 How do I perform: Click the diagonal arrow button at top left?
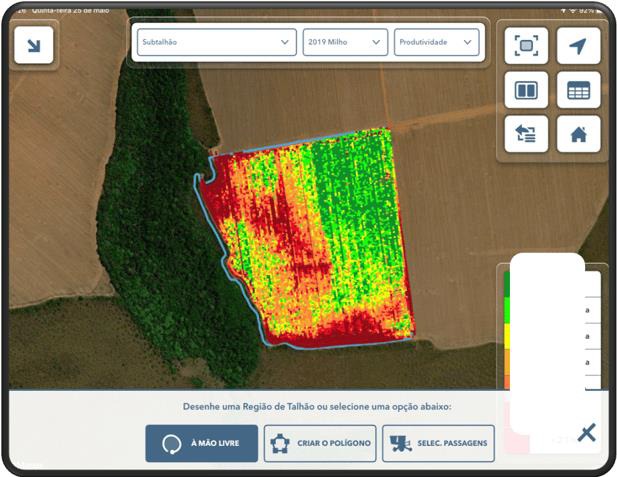tap(34, 45)
